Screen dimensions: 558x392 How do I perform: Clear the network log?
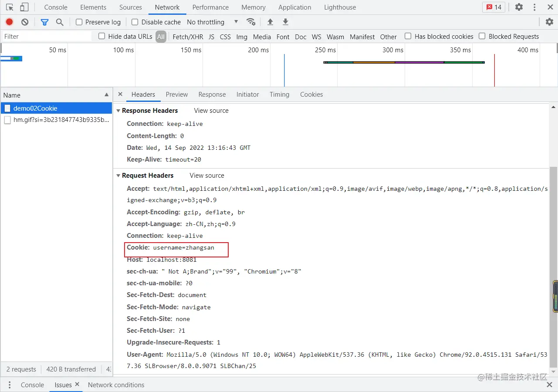tap(25, 22)
